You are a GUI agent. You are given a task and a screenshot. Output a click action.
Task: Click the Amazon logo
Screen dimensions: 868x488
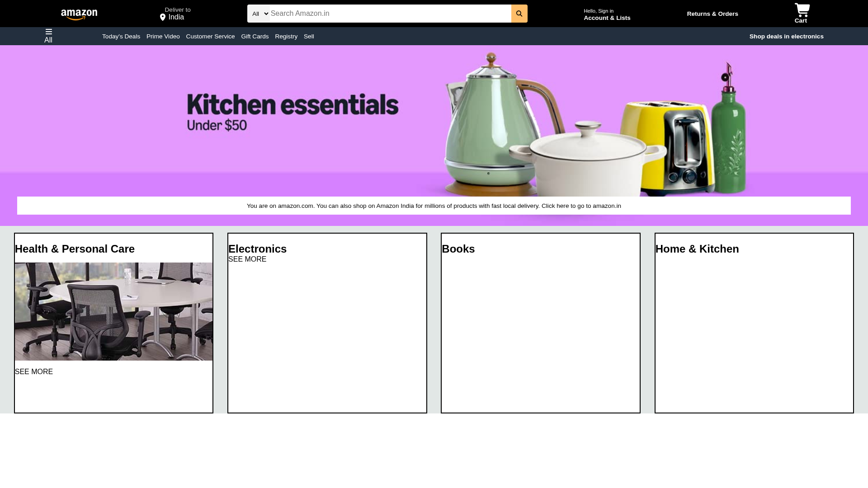[79, 14]
